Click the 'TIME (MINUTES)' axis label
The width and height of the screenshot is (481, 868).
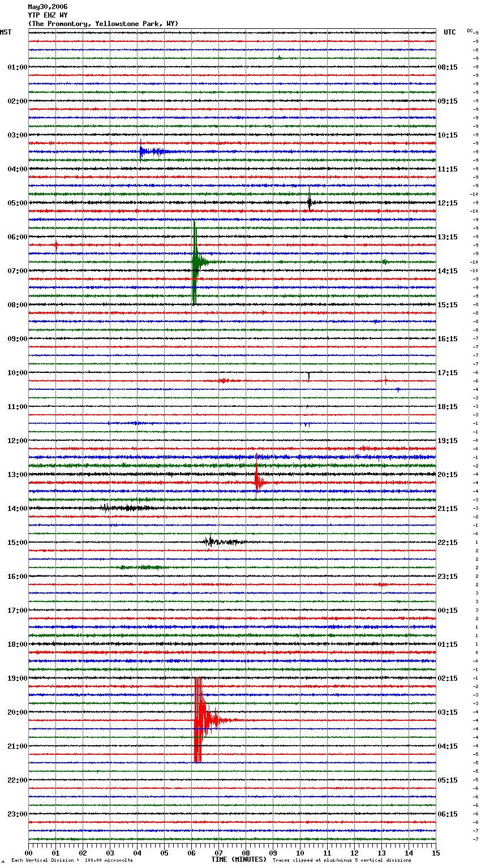[239, 860]
